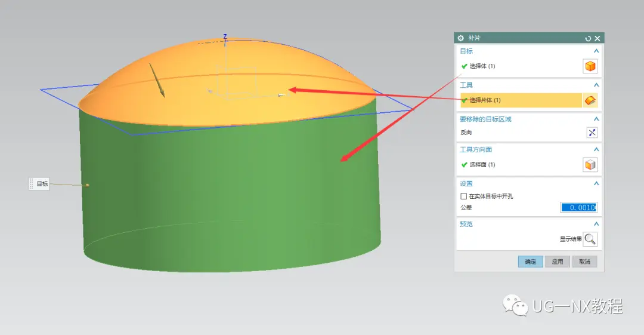Collapse the 工具 section
The image size is (644, 335).
pos(596,85)
